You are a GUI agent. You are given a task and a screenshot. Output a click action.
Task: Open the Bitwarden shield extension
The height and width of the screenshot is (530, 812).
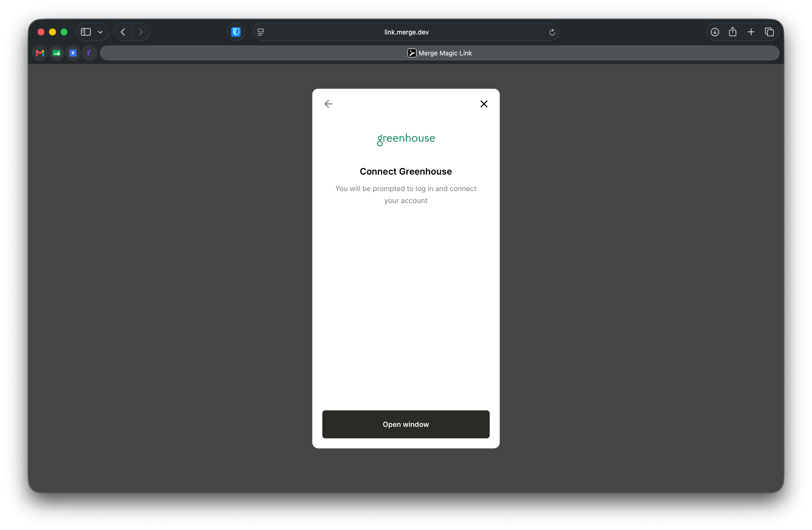[x=236, y=32]
